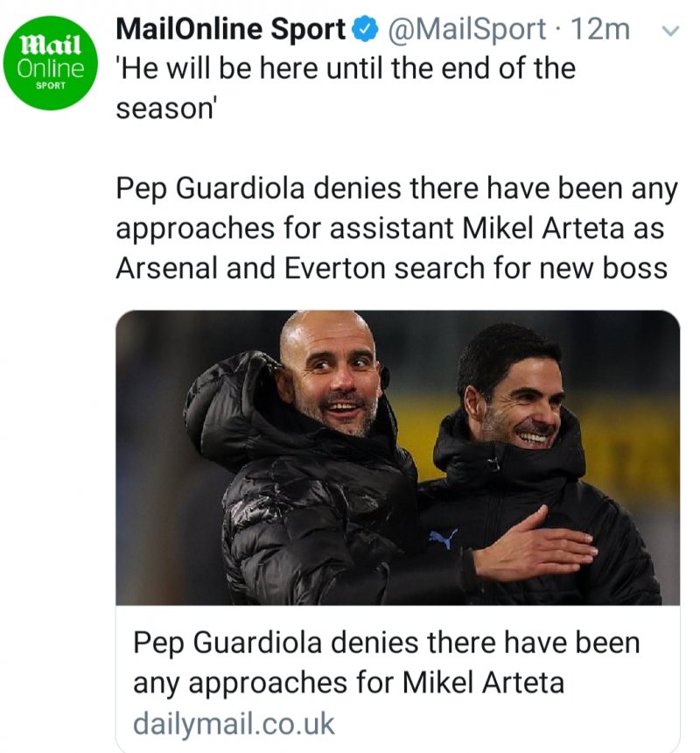This screenshot has width=700, height=753.
Task: Follow the dailymail.co.uk domain link
Action: click(x=234, y=724)
